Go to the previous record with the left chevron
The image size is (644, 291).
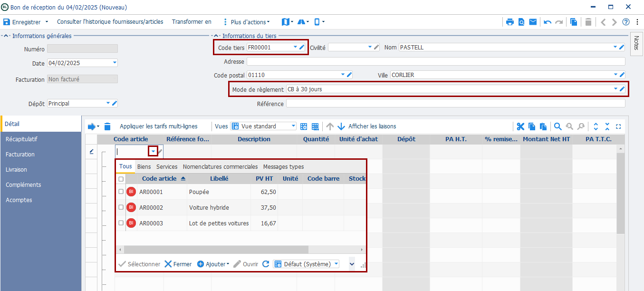603,22
